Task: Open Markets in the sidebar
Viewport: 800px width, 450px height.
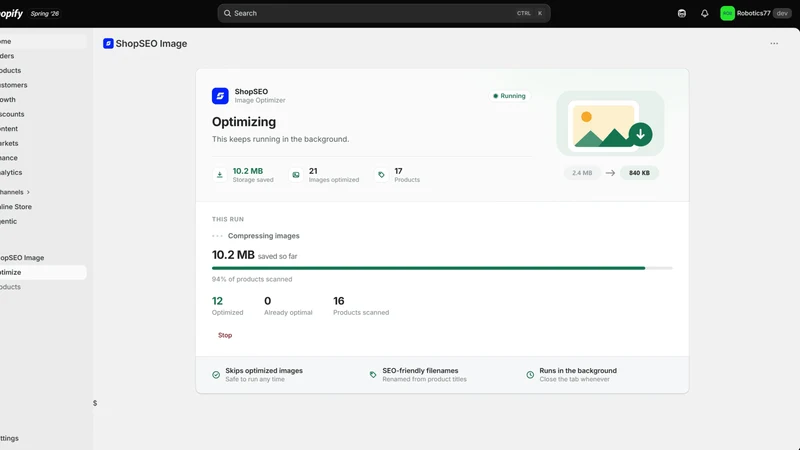Action: [43, 143]
